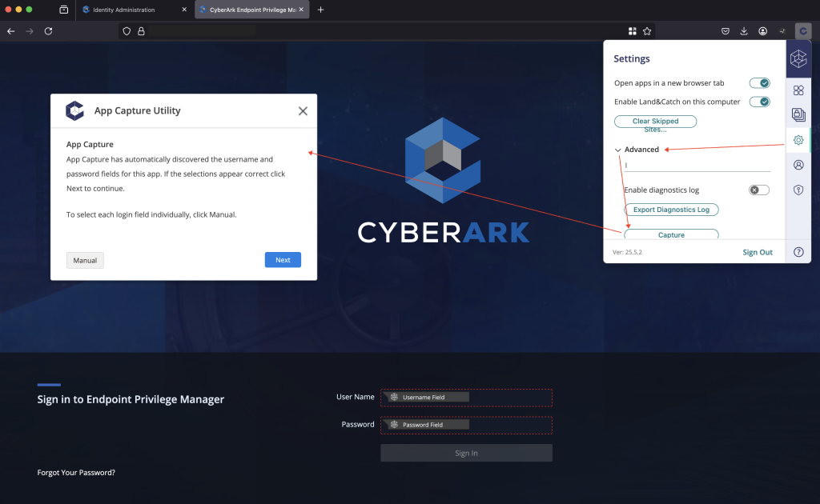Click Clear Skipped Sites button
The height and width of the screenshot is (504, 820).
(x=655, y=122)
